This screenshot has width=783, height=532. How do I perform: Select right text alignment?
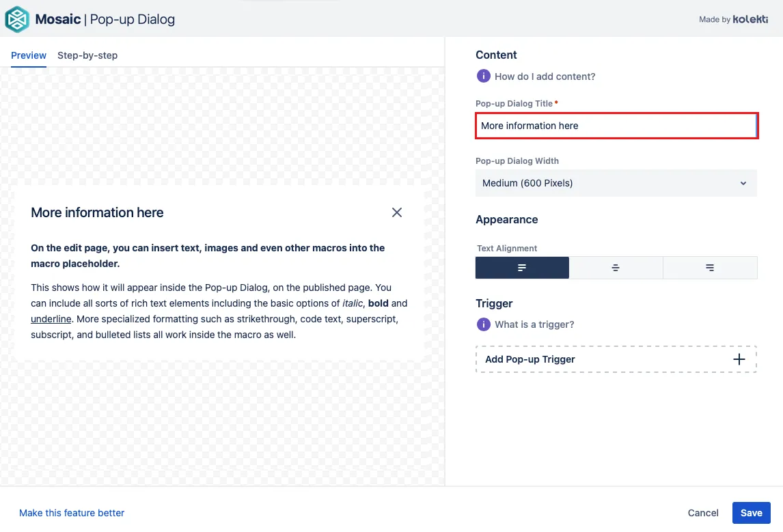pos(710,268)
